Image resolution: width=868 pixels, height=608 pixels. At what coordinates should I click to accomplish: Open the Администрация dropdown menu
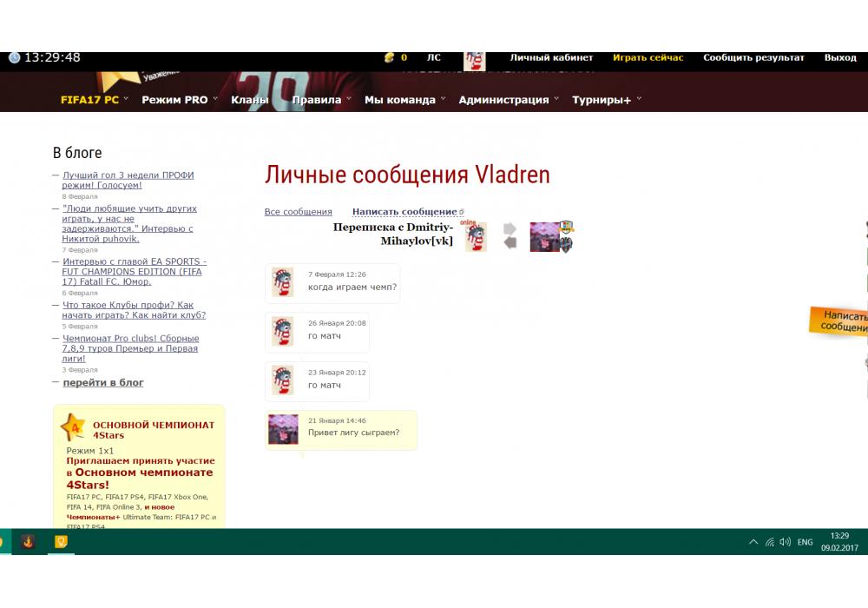point(509,100)
